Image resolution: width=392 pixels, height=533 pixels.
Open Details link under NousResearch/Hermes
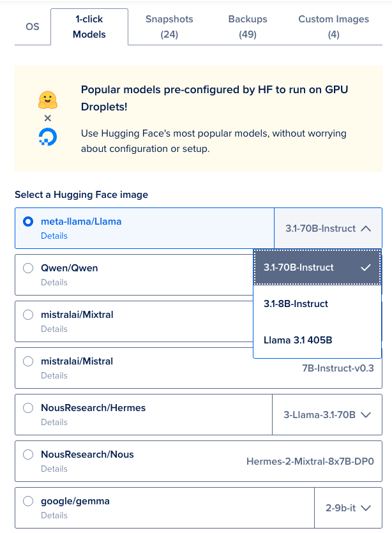54,422
